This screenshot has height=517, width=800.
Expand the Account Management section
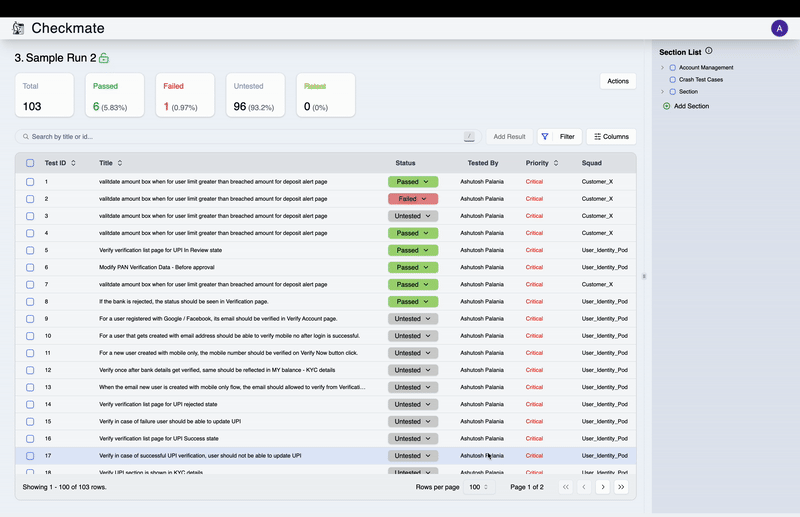pyautogui.click(x=662, y=68)
